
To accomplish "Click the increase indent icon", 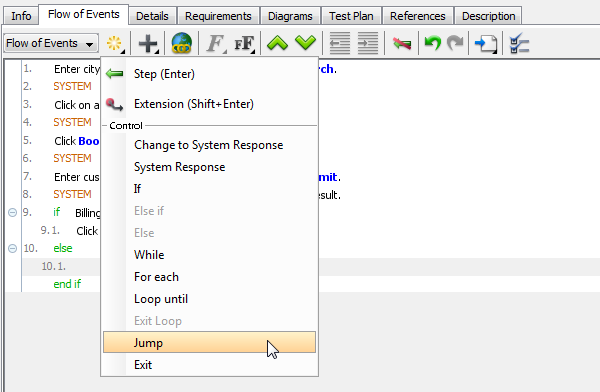I will [368, 43].
